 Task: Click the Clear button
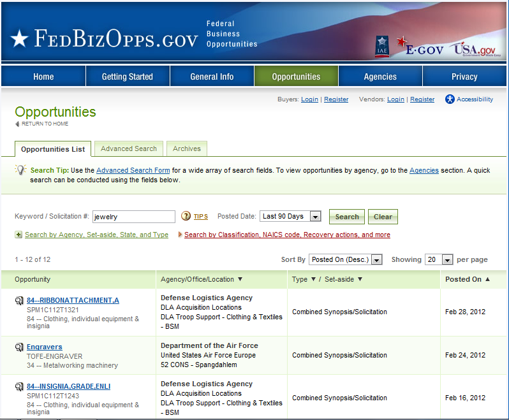383,217
